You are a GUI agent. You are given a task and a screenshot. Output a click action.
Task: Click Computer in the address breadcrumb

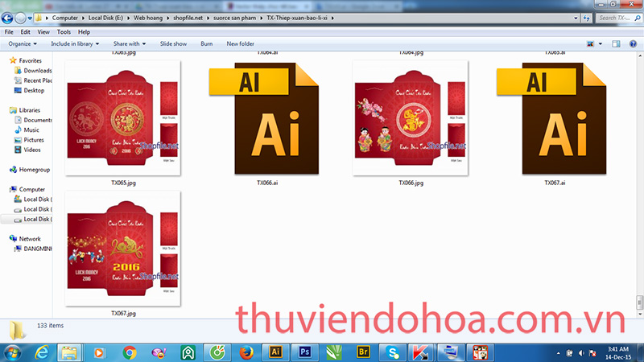pos(65,18)
